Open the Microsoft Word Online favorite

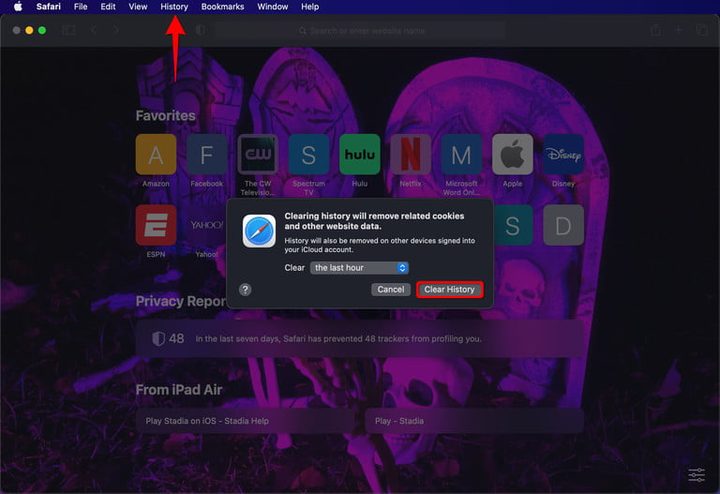(461, 154)
